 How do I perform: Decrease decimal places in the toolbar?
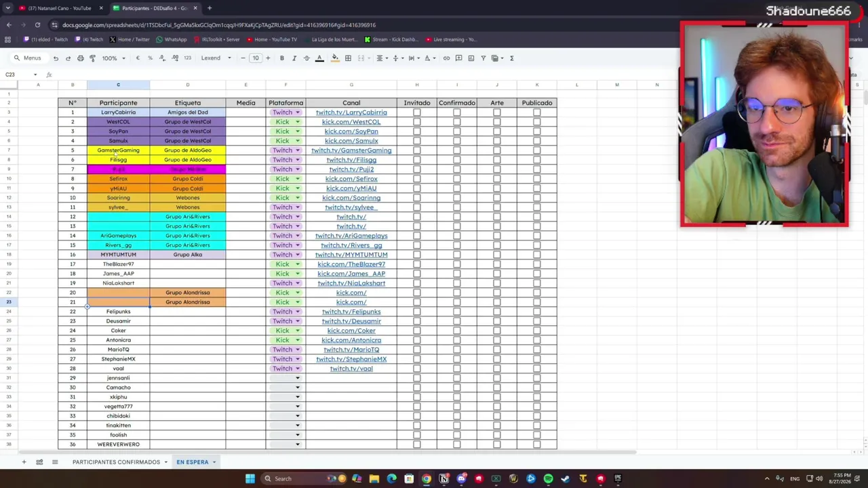pos(162,58)
